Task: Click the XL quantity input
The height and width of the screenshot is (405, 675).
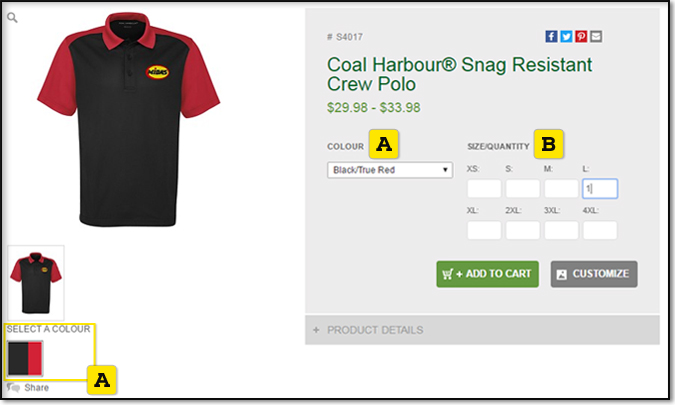Action: [x=484, y=231]
